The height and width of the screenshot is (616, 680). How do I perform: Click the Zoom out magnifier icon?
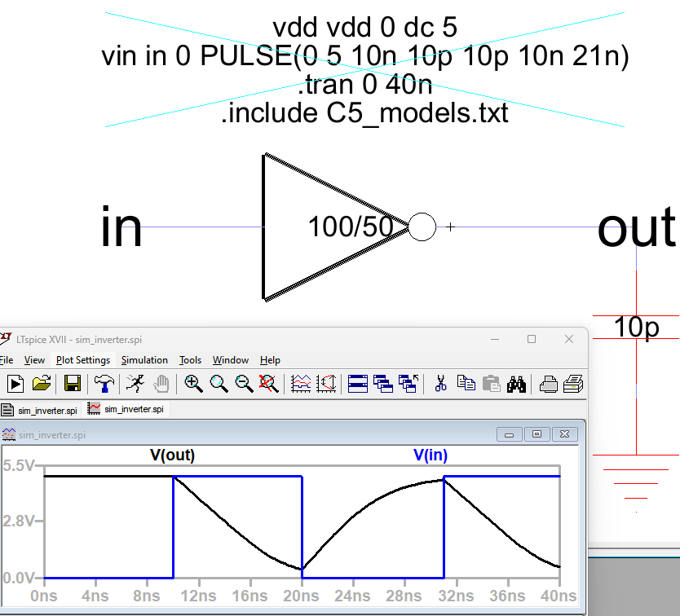coord(244,383)
